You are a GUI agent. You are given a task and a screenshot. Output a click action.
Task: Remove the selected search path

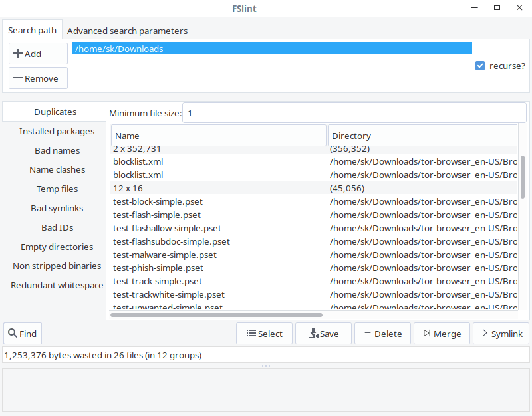(38, 78)
